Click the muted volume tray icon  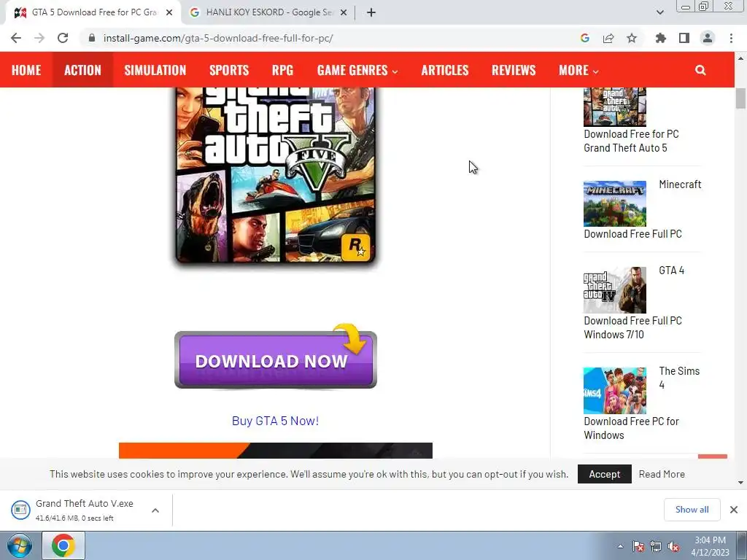pos(673,546)
